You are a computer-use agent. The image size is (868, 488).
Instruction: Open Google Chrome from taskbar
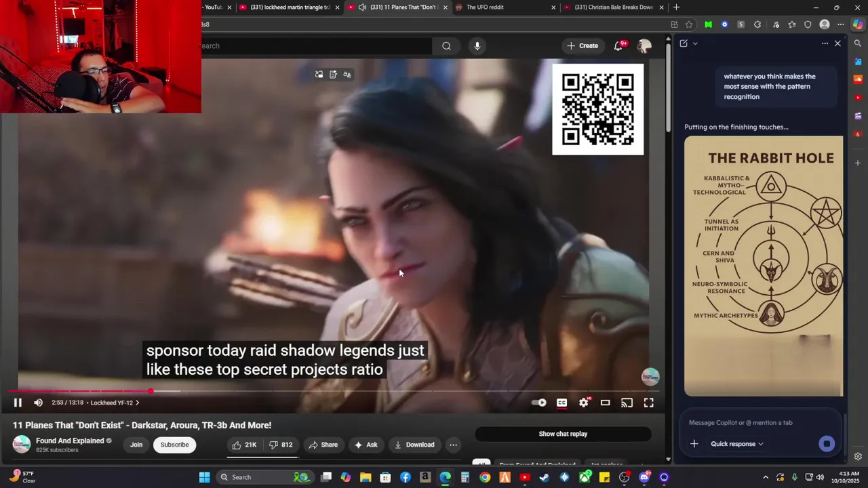tap(485, 477)
